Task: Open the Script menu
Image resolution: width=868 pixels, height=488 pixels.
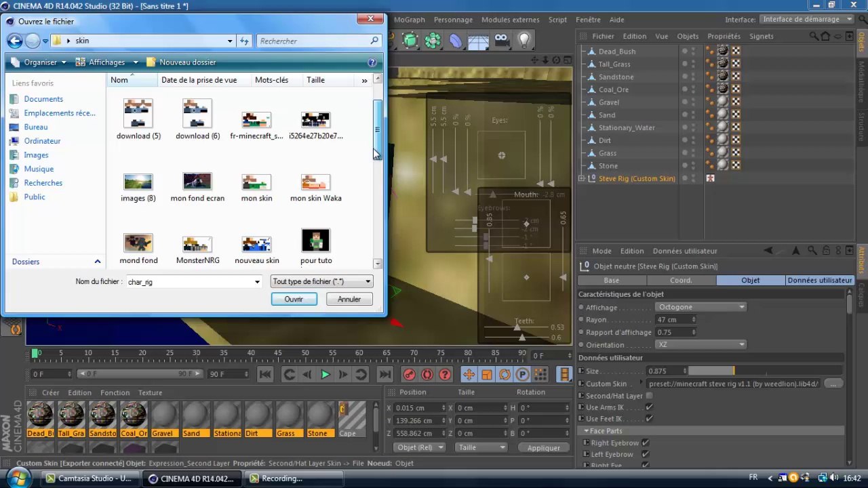Action: pyautogui.click(x=557, y=20)
